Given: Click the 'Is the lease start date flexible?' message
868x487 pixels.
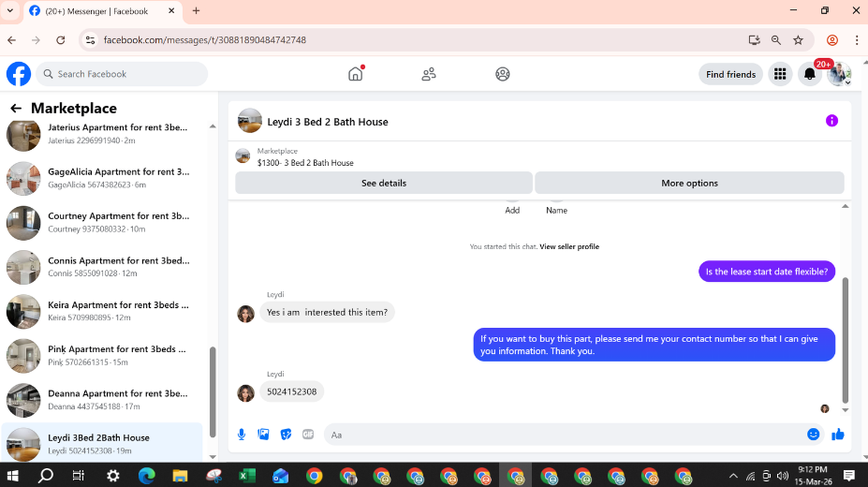Looking at the screenshot, I should pyautogui.click(x=767, y=272).
